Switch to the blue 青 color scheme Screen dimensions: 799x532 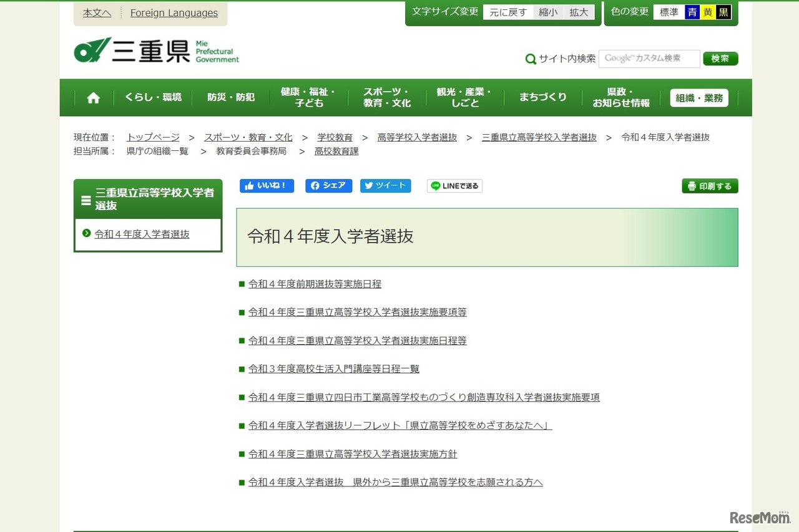[x=692, y=12]
